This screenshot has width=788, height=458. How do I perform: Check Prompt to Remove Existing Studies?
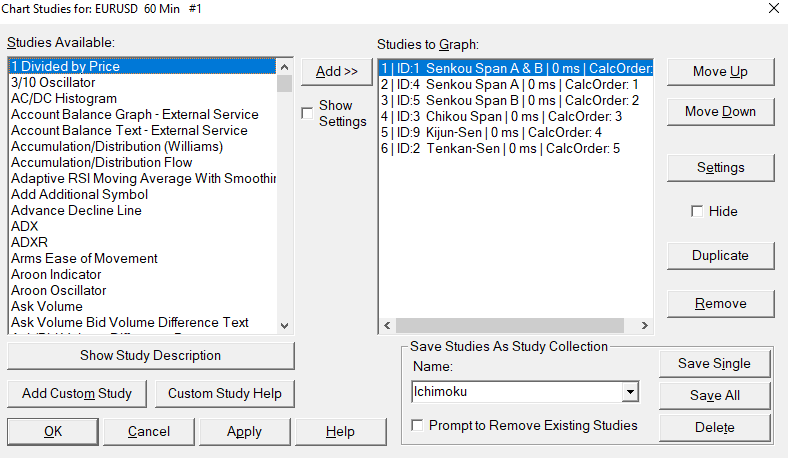417,426
